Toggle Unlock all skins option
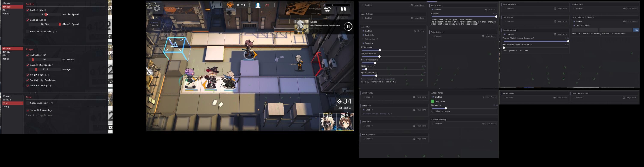This screenshot has height=167, width=644. click(574, 25)
